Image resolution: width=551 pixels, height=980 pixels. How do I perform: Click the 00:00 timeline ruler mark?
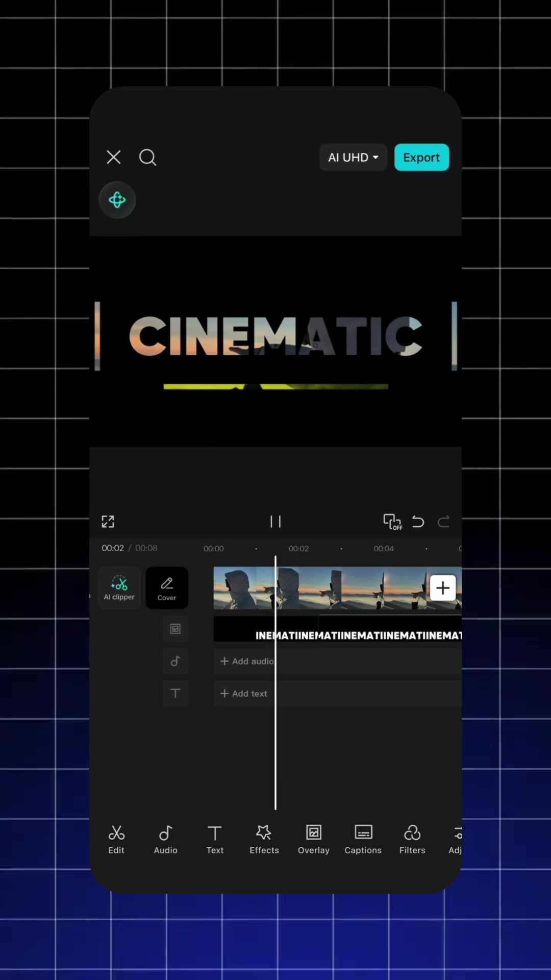[214, 549]
